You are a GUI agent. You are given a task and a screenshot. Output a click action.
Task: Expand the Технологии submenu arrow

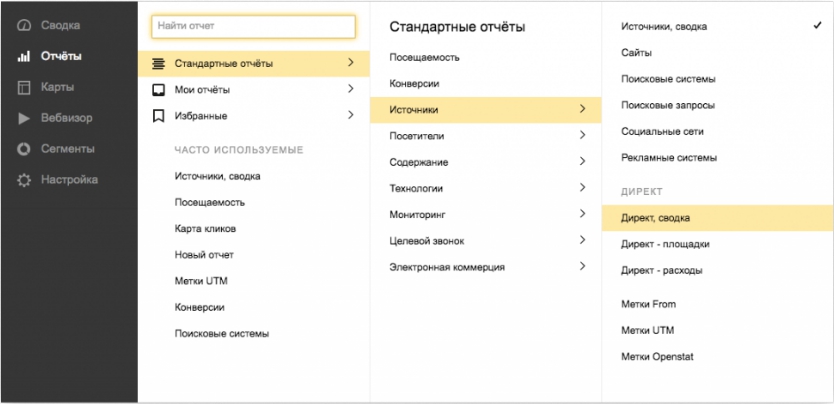tap(582, 187)
